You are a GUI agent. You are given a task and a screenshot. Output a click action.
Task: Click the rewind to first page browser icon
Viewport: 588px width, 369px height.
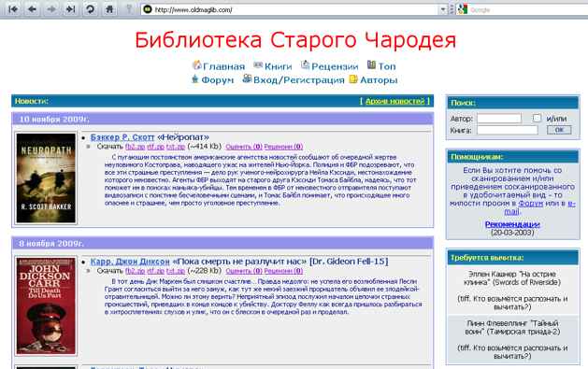point(13,9)
